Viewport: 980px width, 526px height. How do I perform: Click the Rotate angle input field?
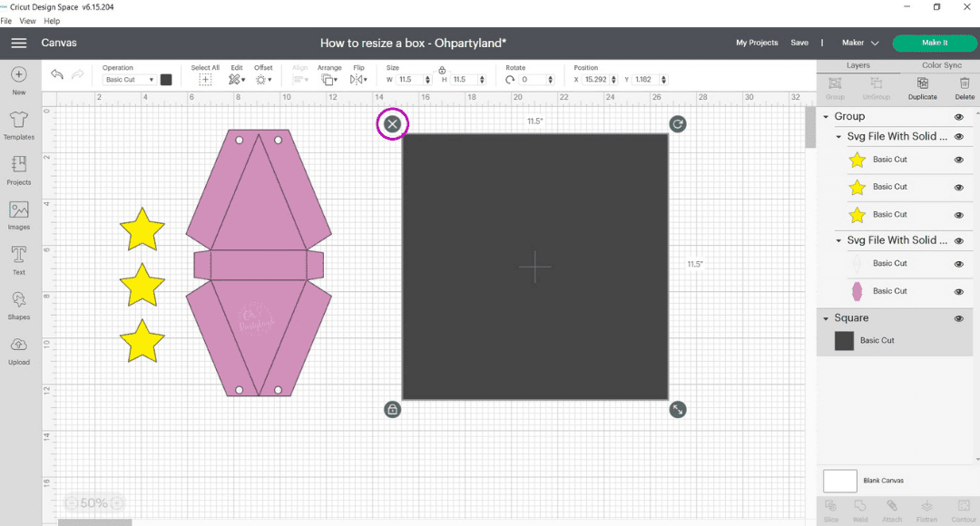(x=534, y=79)
